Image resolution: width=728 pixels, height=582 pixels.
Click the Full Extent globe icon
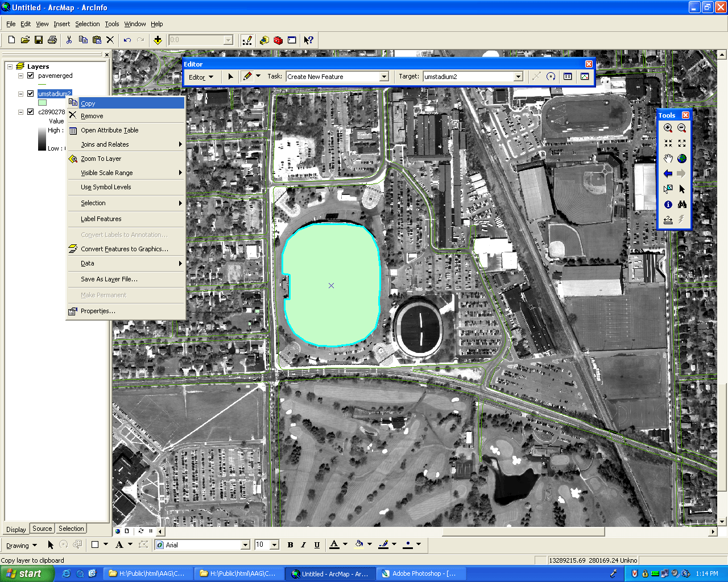[x=682, y=159]
